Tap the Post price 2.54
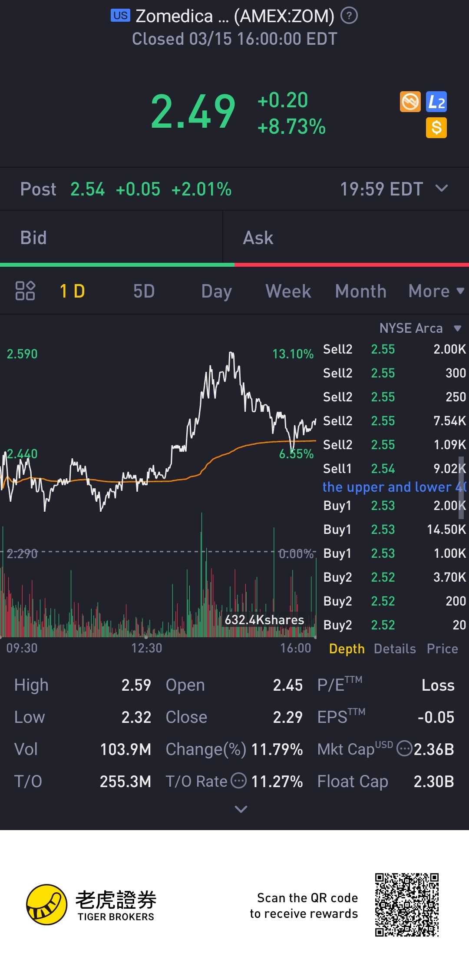Viewport: 469px width, 980px height. [x=87, y=189]
